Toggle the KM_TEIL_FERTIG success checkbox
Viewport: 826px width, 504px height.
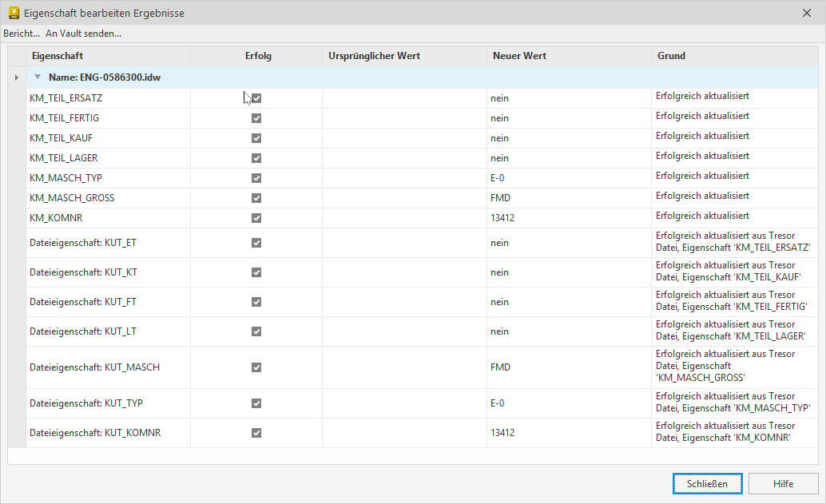(x=256, y=118)
